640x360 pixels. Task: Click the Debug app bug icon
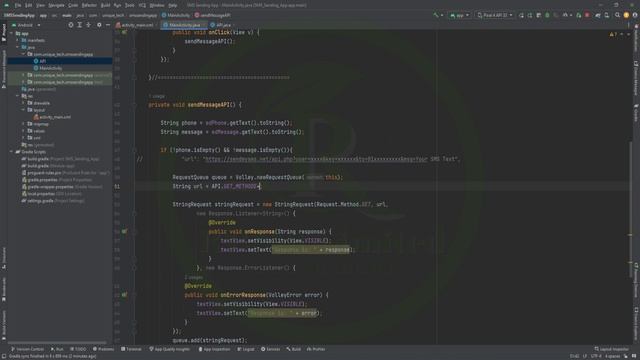point(547,15)
